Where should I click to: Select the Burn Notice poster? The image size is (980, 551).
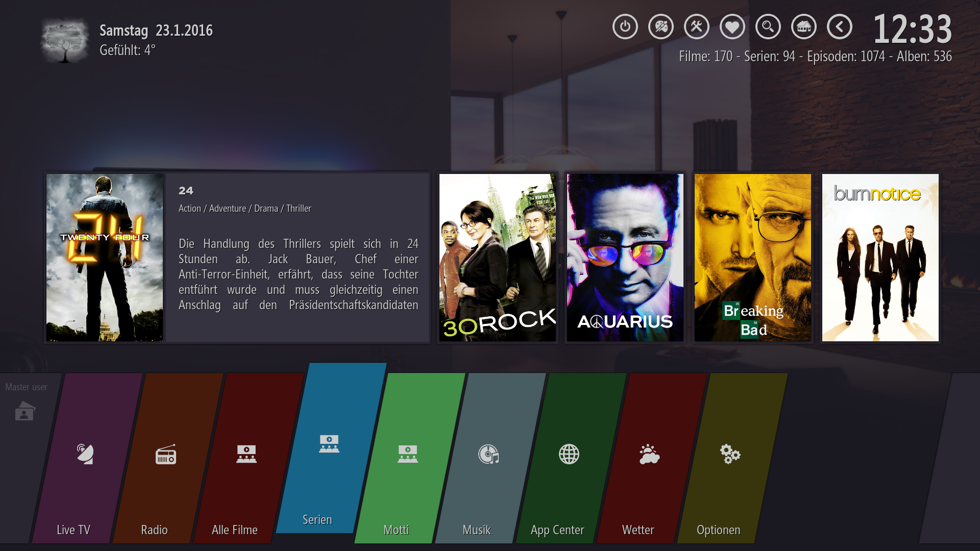880,258
